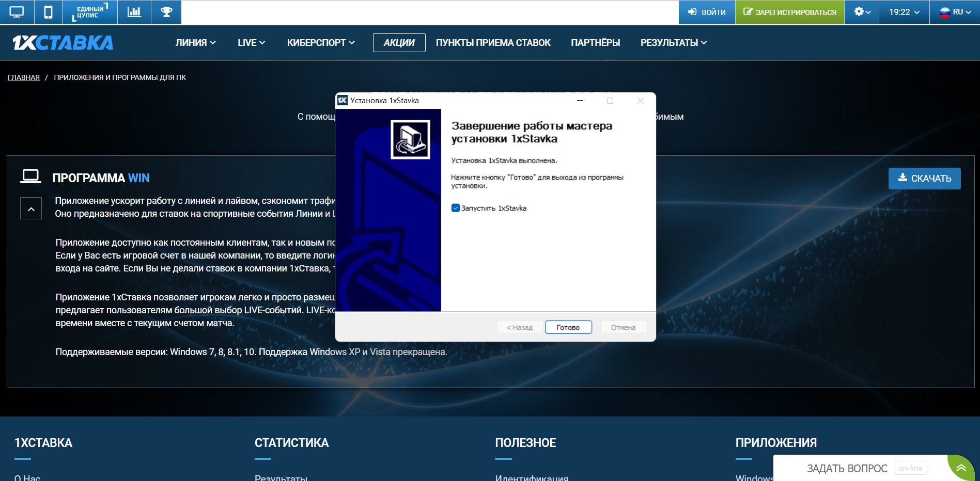
Task: Open the ЗАДАТЬ ВОПРОС chat widget
Action: (847, 468)
